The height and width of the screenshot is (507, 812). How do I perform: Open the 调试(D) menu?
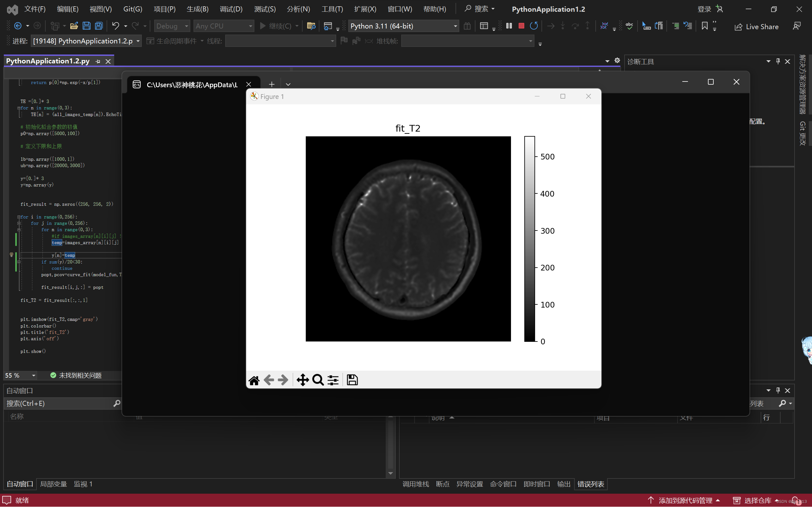point(231,9)
